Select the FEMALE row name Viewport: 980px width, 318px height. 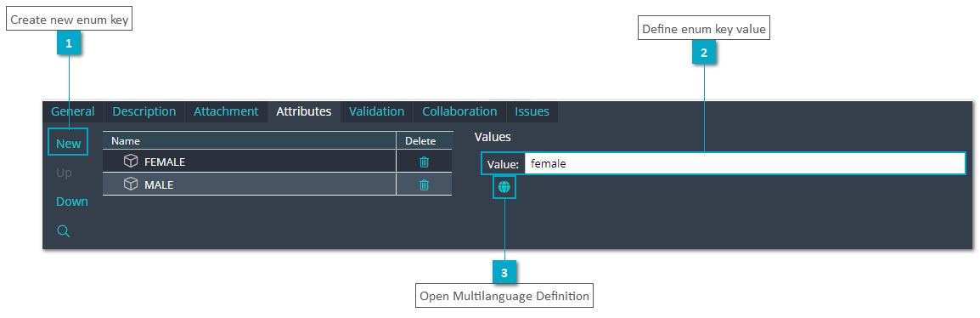(x=165, y=162)
